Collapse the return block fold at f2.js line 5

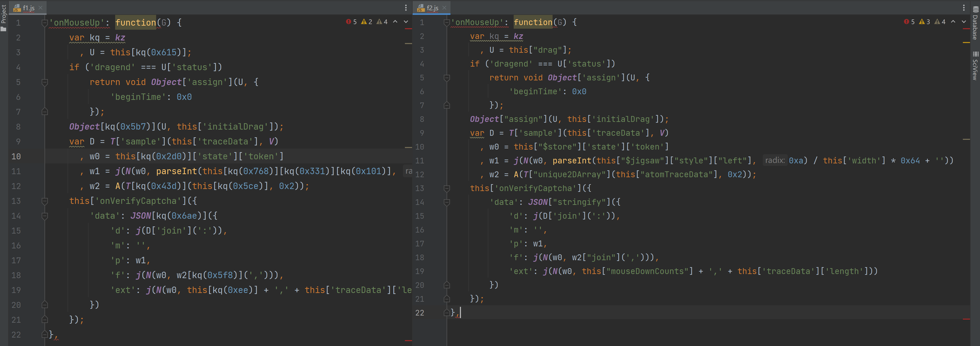point(447,78)
